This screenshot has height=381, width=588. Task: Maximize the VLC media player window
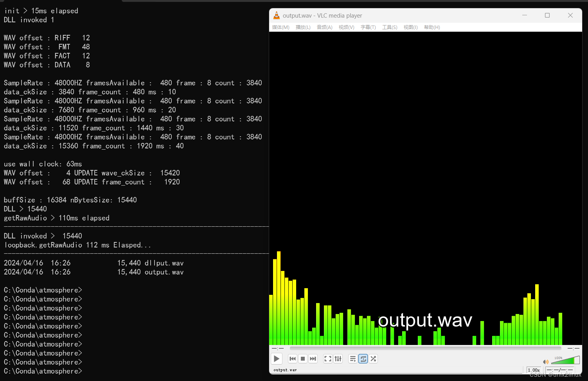pyautogui.click(x=547, y=15)
